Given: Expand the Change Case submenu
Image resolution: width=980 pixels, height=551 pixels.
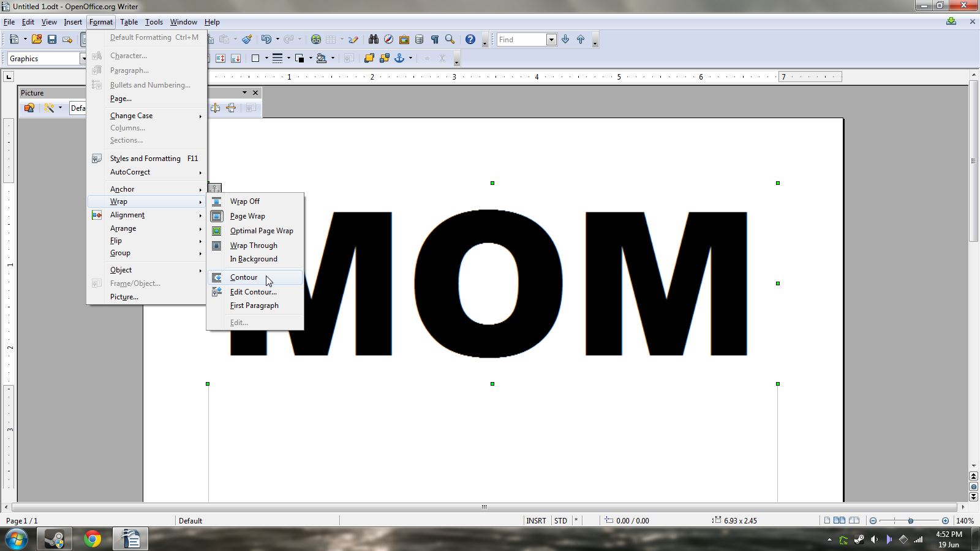Looking at the screenshot, I should pyautogui.click(x=146, y=116).
